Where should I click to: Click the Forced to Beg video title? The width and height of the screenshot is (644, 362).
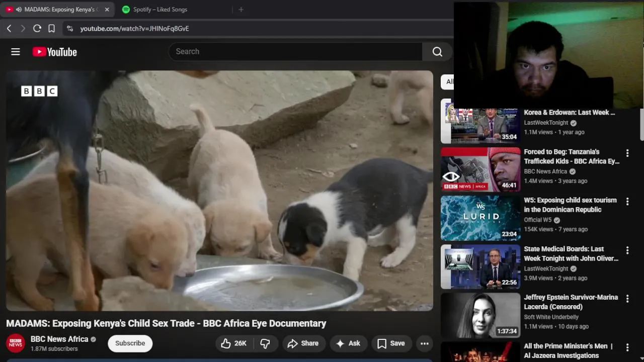[572, 156]
